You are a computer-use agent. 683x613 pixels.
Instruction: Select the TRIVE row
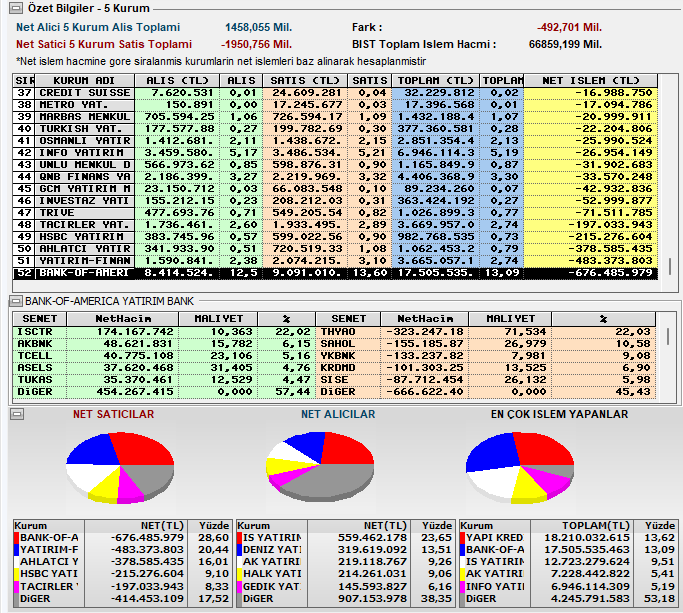click(x=335, y=213)
